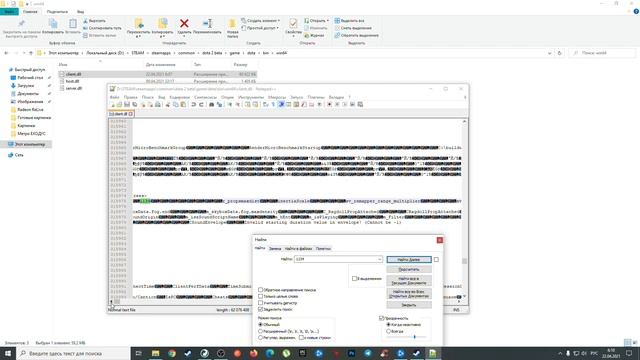Open Task View on taskbar
The image size is (640, 360).
(x=139, y=353)
